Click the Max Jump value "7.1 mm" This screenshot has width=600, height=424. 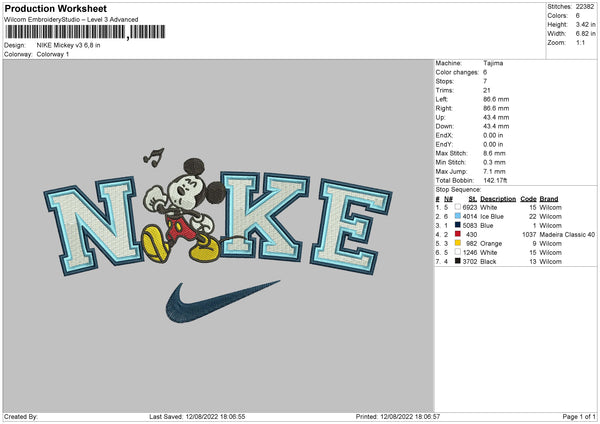pos(494,171)
